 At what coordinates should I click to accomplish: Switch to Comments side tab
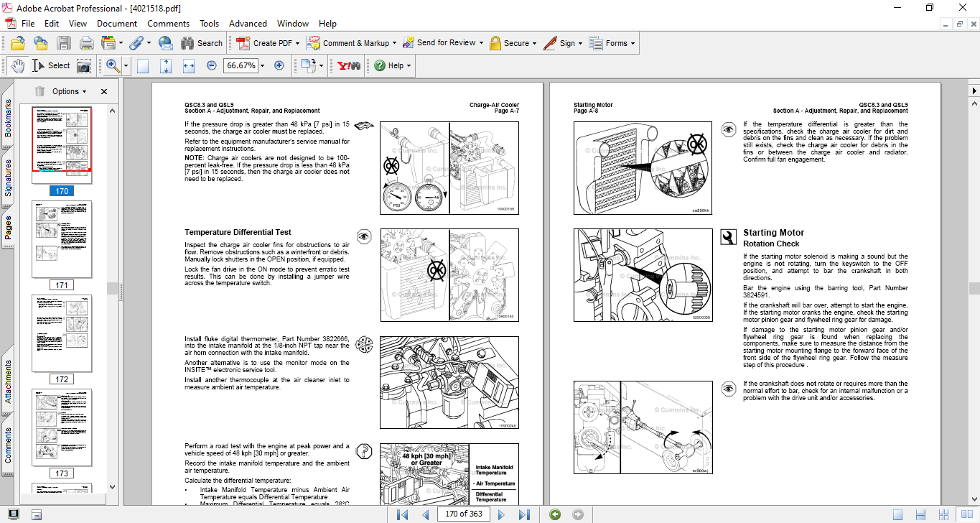(x=9, y=445)
